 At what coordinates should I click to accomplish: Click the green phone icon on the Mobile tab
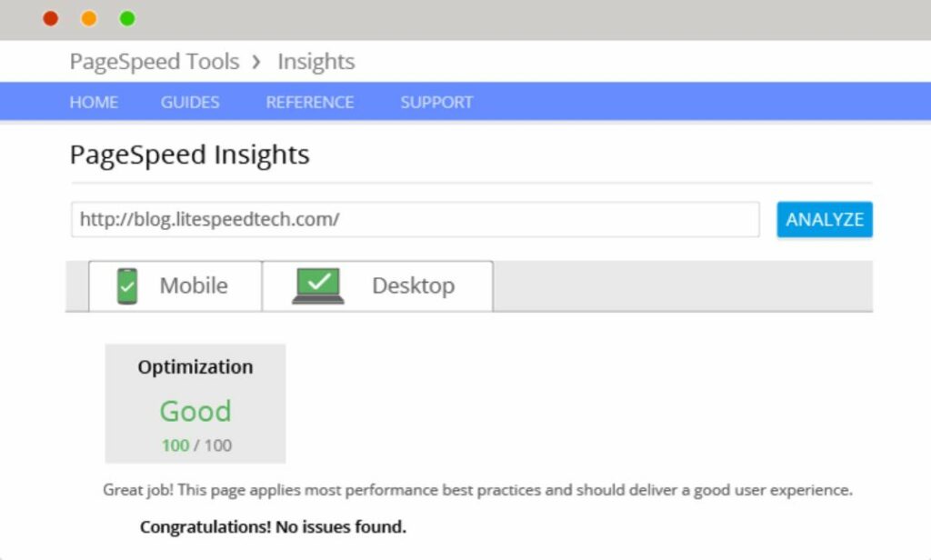(x=127, y=286)
